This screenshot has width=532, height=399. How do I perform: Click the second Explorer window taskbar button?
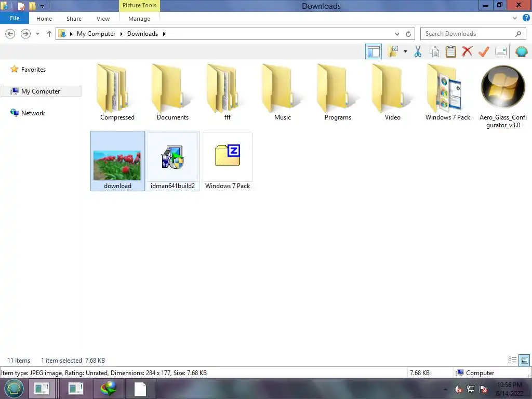click(x=75, y=389)
